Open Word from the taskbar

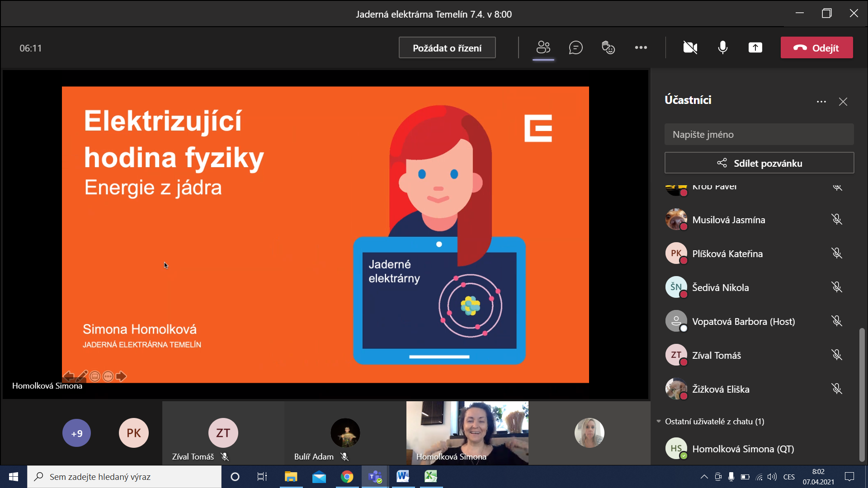tap(403, 477)
